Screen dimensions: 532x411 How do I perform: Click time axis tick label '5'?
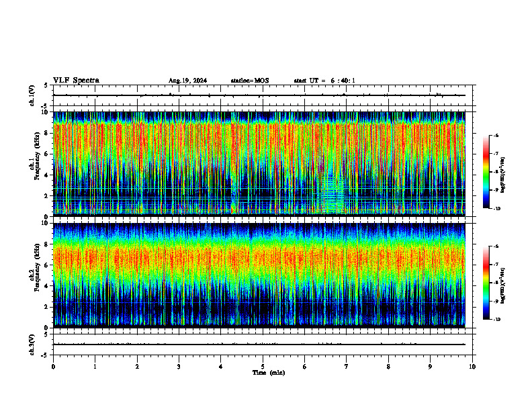click(x=263, y=367)
